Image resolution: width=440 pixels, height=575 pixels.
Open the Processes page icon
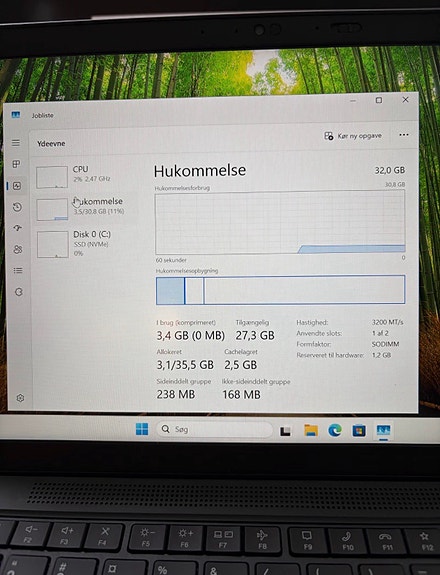(16, 164)
